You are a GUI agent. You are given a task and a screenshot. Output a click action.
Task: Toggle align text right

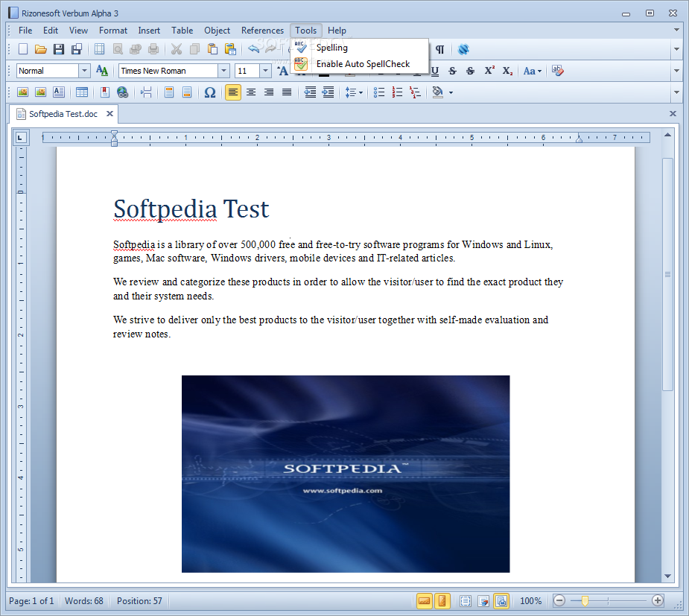[269, 92]
